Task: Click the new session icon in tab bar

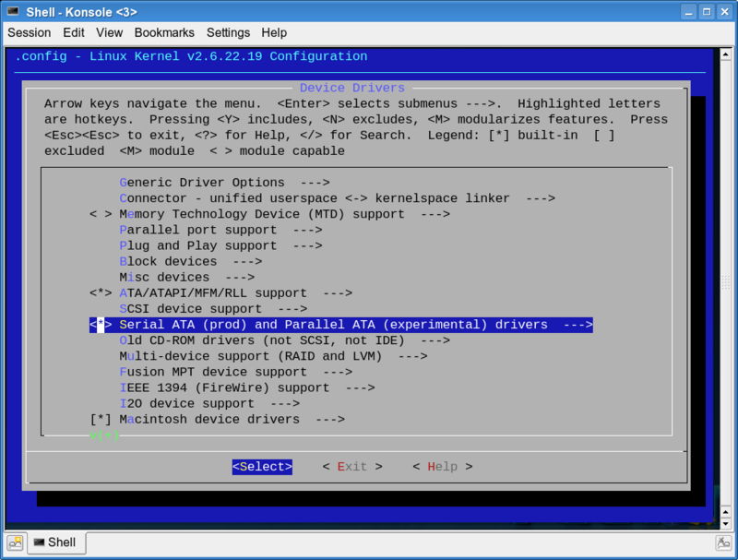Action: [x=15, y=542]
